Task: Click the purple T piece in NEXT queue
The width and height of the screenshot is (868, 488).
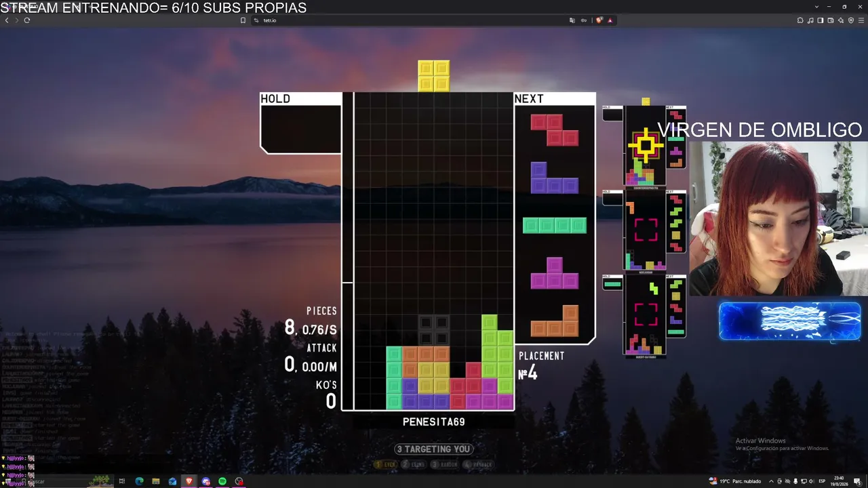Action: pos(555,273)
